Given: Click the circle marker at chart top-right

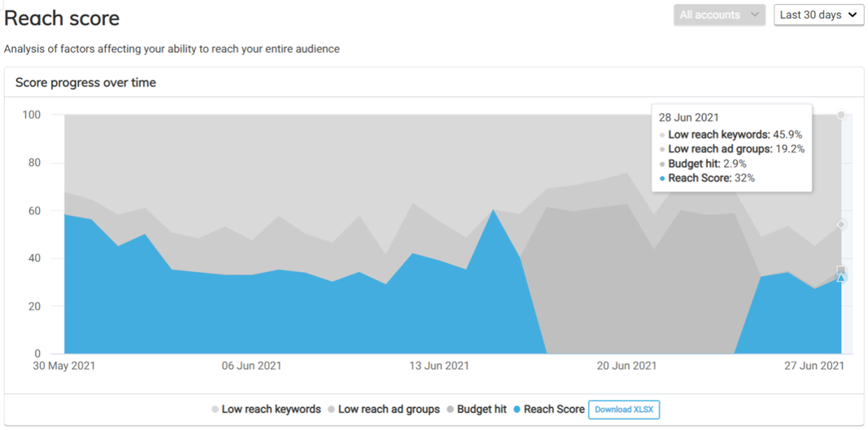Looking at the screenshot, I should coord(841,115).
